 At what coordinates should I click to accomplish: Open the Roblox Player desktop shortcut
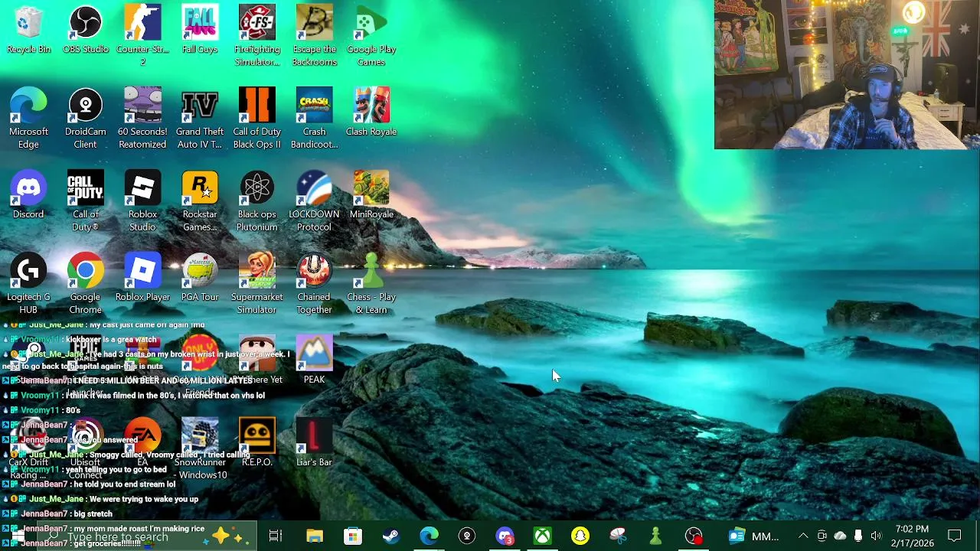[142, 279]
